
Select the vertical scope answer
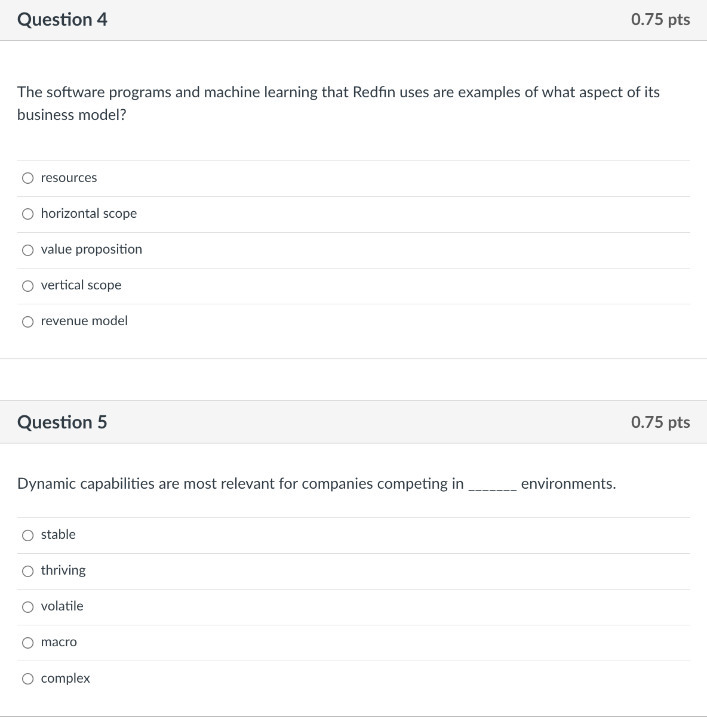coord(27,285)
